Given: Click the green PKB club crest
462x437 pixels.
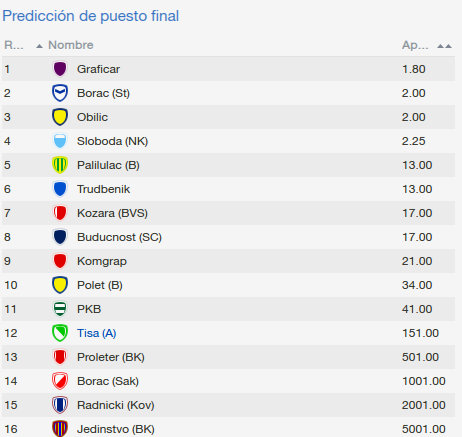Looking at the screenshot, I should (x=60, y=309).
